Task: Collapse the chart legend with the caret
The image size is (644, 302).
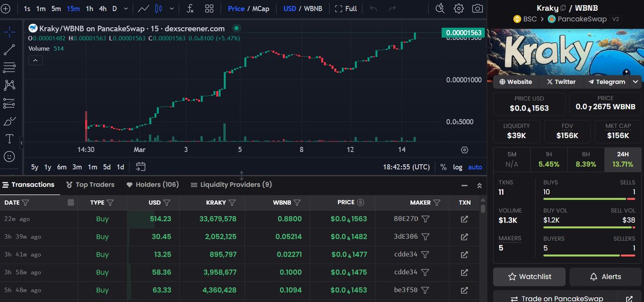Action: point(34,60)
